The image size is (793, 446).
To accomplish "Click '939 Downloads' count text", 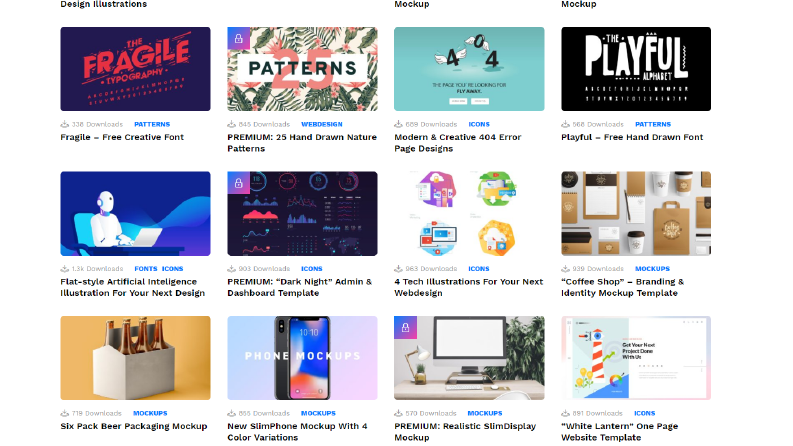I will [598, 269].
